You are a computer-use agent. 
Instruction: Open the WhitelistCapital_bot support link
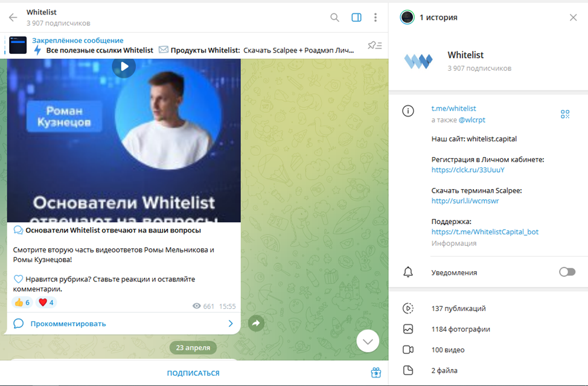(485, 231)
